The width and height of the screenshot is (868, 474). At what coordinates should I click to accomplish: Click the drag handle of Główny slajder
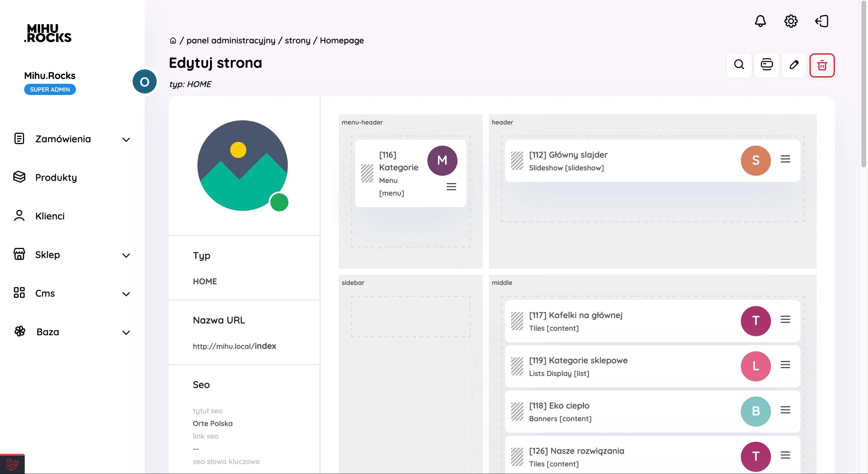click(517, 161)
